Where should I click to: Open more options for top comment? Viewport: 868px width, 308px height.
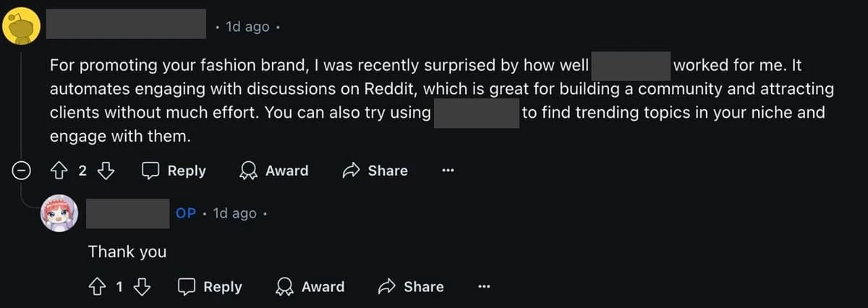point(448,171)
